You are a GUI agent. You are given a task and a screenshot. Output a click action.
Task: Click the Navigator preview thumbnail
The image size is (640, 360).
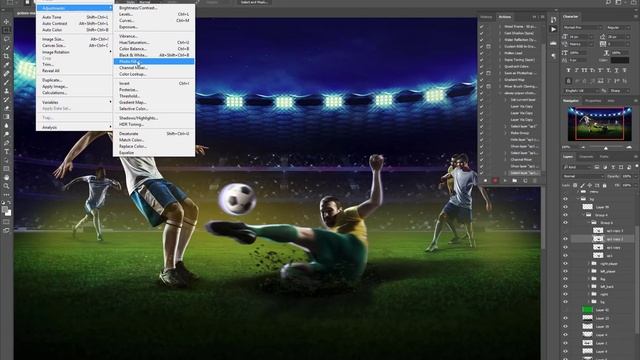coord(600,124)
